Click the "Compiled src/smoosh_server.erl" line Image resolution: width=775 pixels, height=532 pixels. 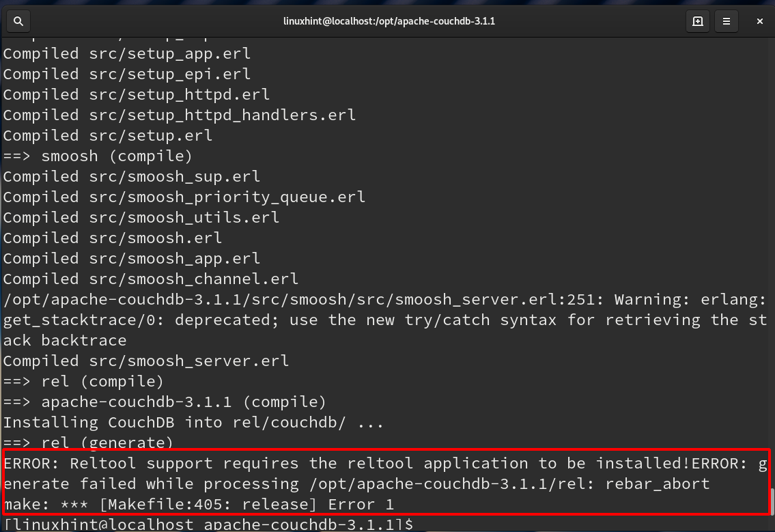coord(145,361)
